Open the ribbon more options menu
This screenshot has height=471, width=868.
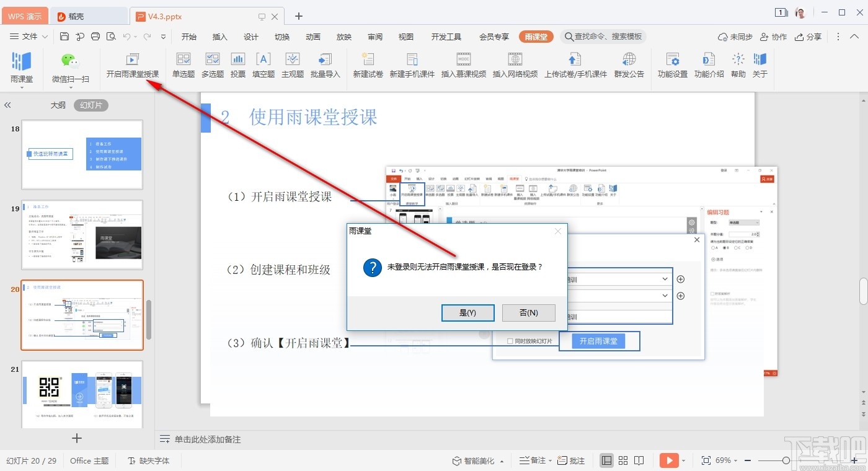coord(839,37)
